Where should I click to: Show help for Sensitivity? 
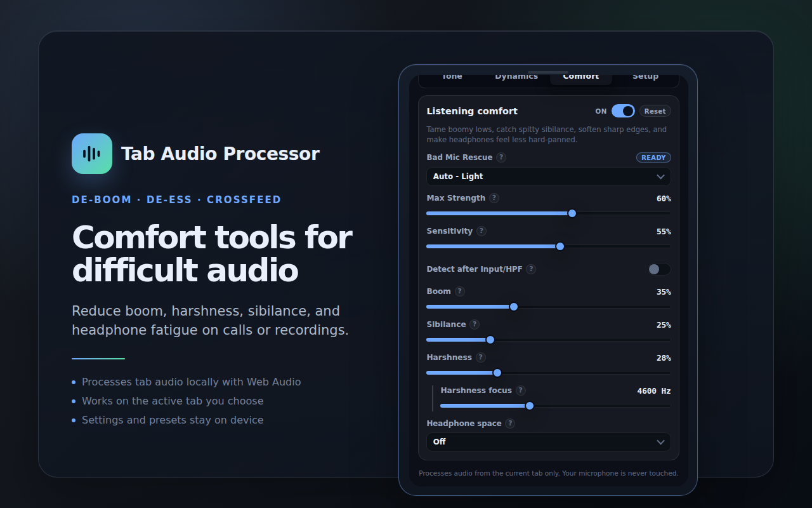481,231
